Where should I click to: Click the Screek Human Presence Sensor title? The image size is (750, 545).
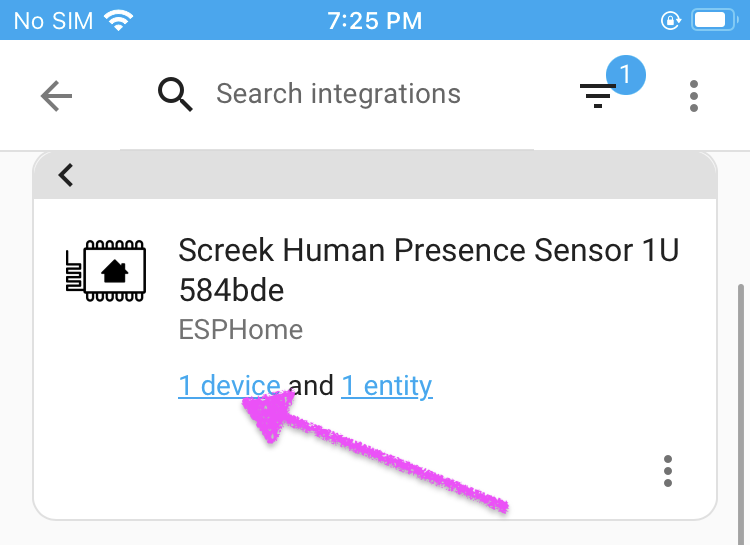[x=429, y=270]
